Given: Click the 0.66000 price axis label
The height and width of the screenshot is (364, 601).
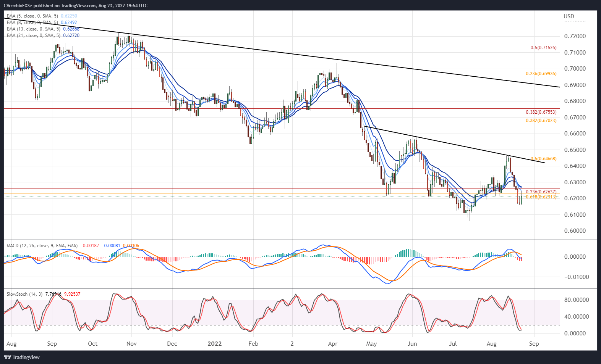Looking at the screenshot, I should tap(575, 134).
